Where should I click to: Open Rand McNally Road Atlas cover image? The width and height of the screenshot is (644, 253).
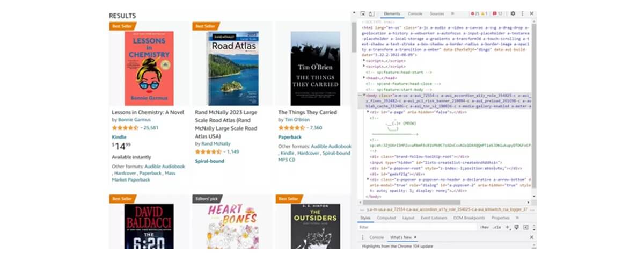point(233,68)
